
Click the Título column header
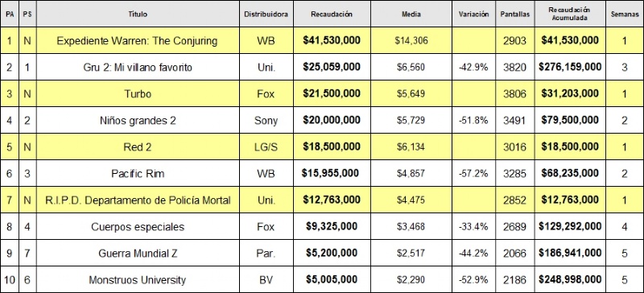[x=138, y=14]
